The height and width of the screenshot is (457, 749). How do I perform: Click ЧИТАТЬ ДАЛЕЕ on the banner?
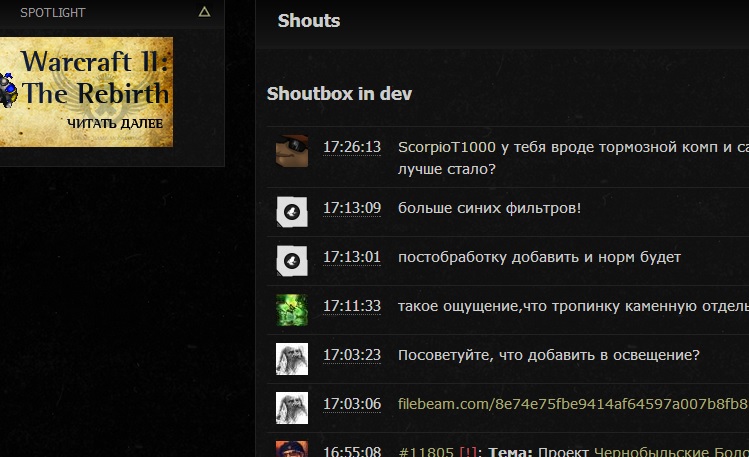coord(115,124)
